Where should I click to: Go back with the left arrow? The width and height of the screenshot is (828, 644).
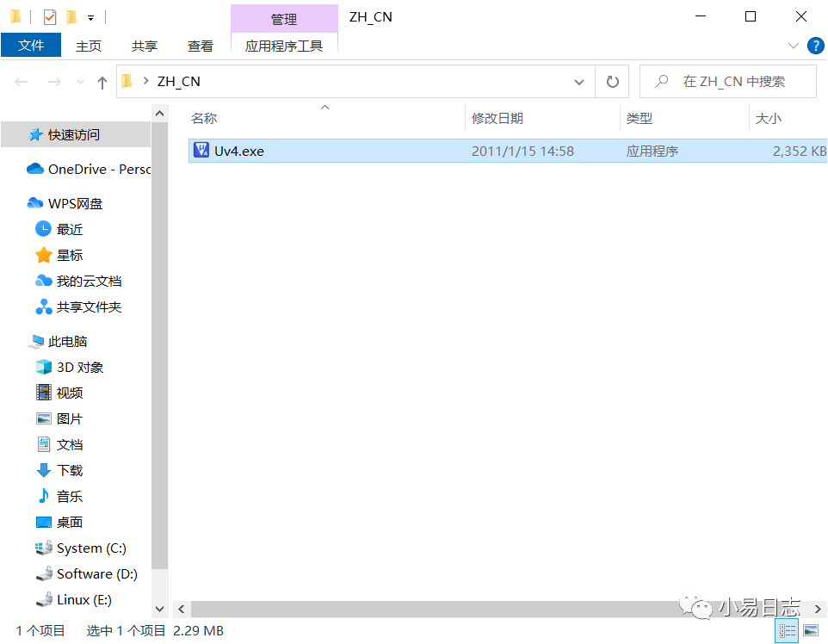22,82
